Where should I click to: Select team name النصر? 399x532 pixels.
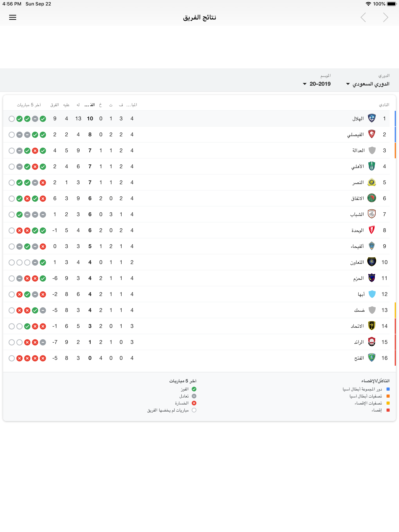point(358,182)
